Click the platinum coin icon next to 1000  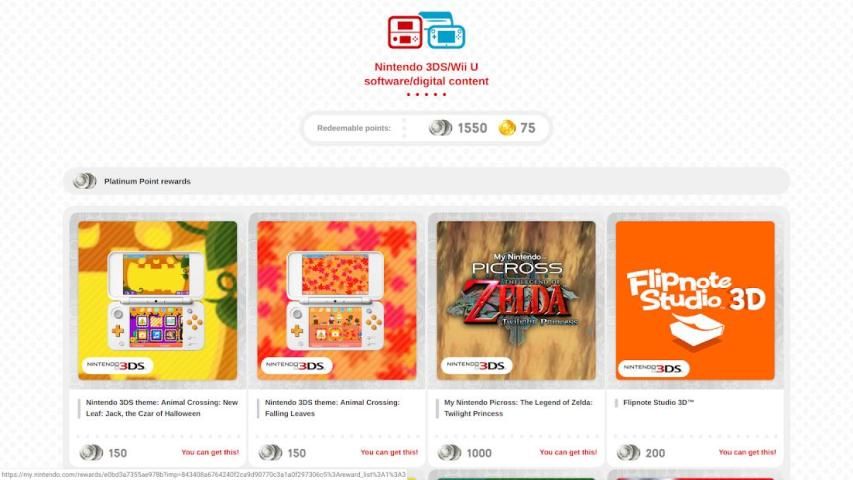pos(449,452)
